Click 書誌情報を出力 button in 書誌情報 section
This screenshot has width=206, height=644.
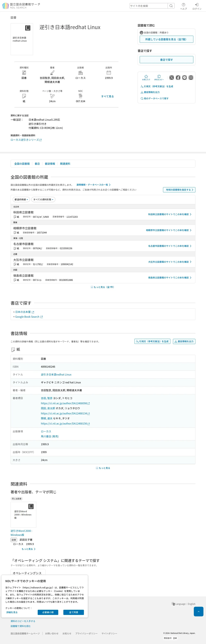pos(184,341)
